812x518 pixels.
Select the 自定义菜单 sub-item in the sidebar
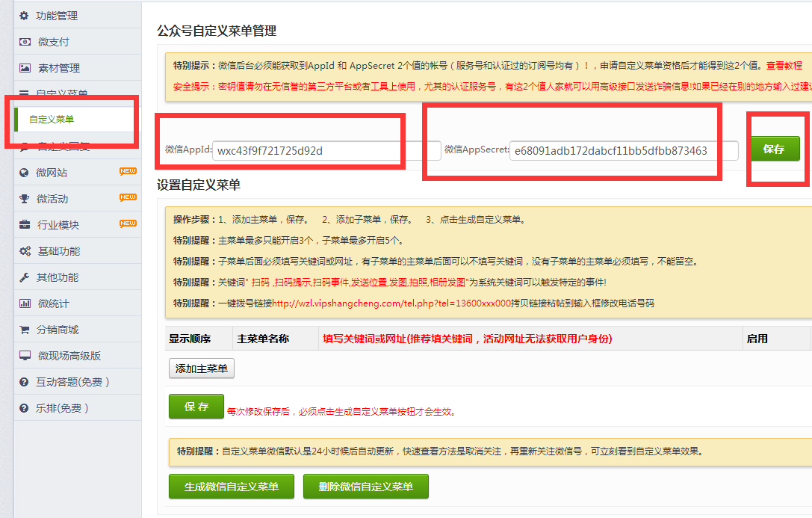click(52, 120)
